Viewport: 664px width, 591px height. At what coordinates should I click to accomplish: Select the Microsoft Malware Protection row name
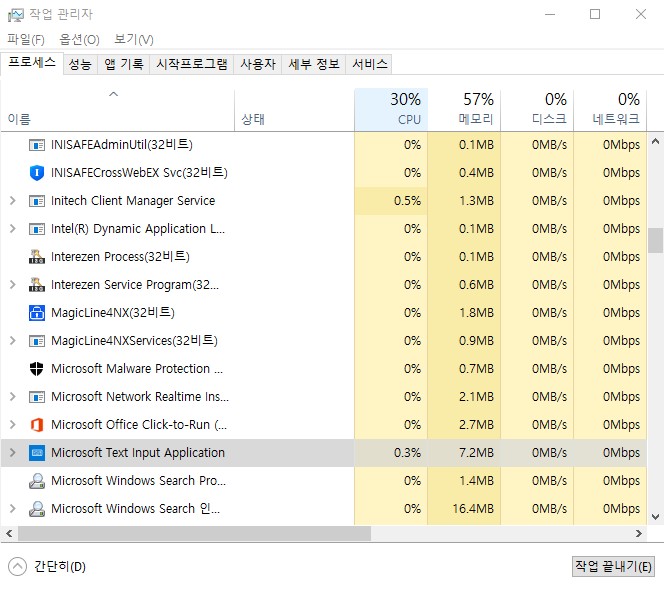pyautogui.click(x=137, y=369)
